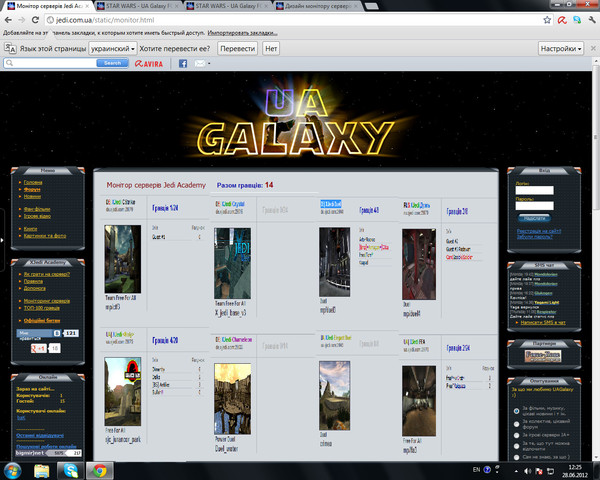Image resolution: width=600 pixels, height=480 pixels.
Task: Open the Windows Start menu
Action: pos(12,470)
